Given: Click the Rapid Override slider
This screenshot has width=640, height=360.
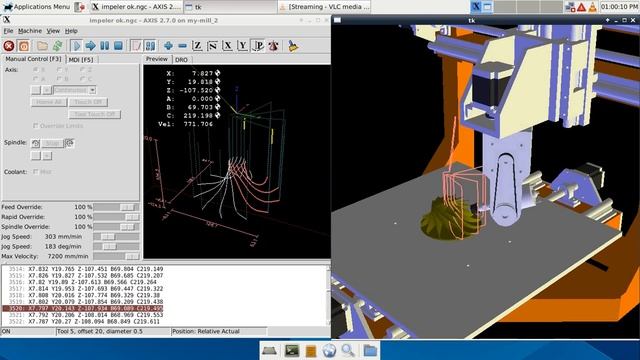Looking at the screenshot, I should 116,217.
